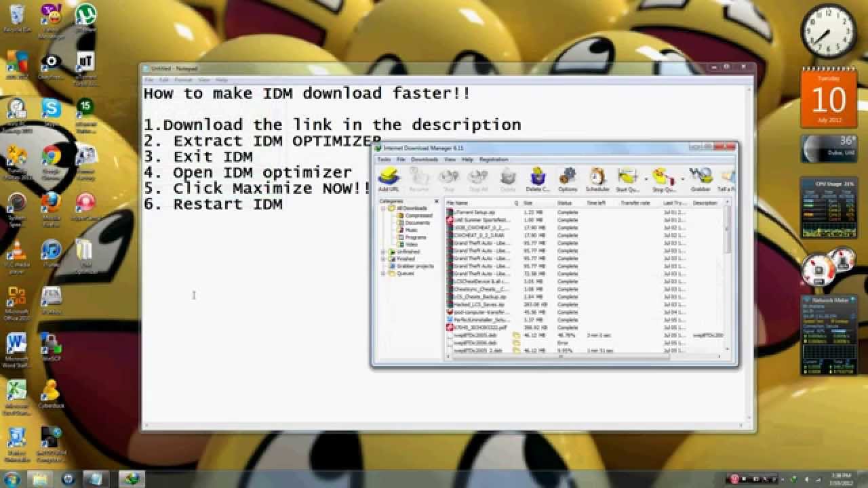Open Microsoft Excel desktop shortcut

(16, 398)
